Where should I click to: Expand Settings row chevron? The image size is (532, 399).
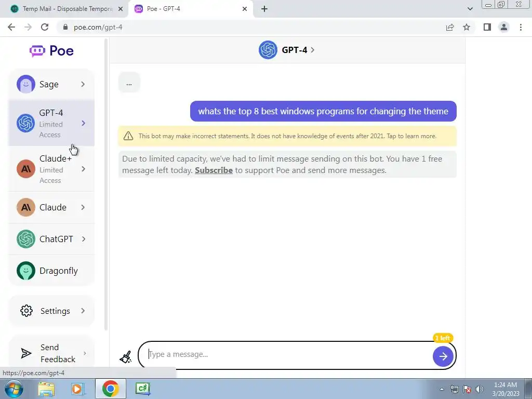[83, 311]
